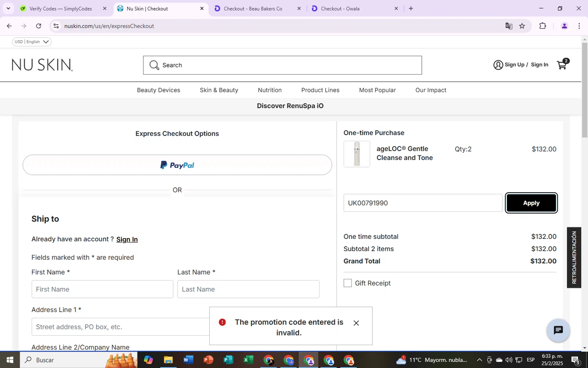Close the Verify Codes SimplyCodes tab
The width and height of the screenshot is (588, 368).
105,8
